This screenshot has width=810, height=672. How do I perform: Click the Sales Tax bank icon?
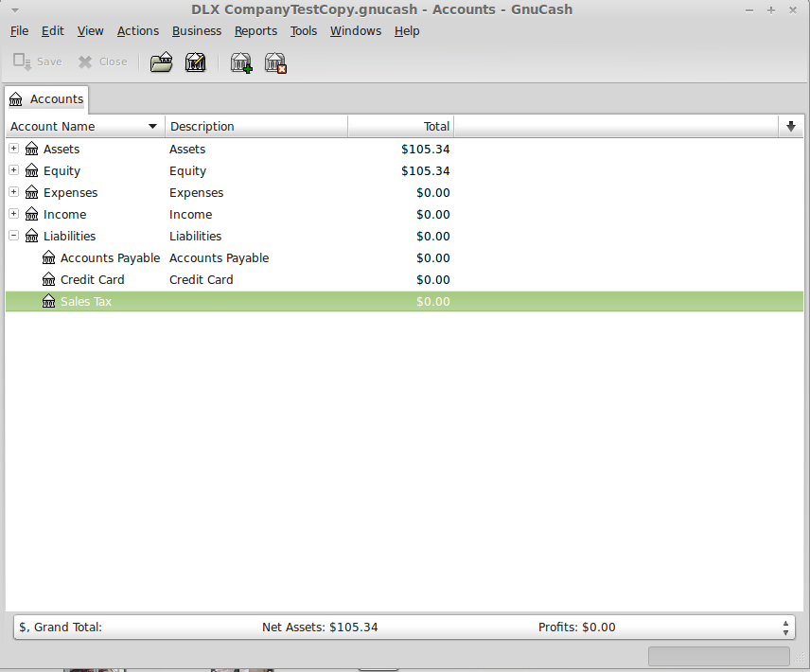click(x=49, y=301)
